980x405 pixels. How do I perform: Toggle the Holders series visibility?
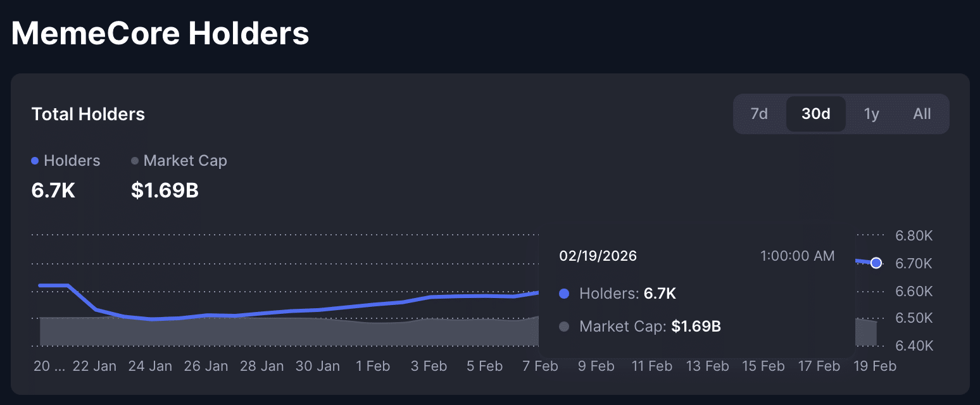pos(66,161)
